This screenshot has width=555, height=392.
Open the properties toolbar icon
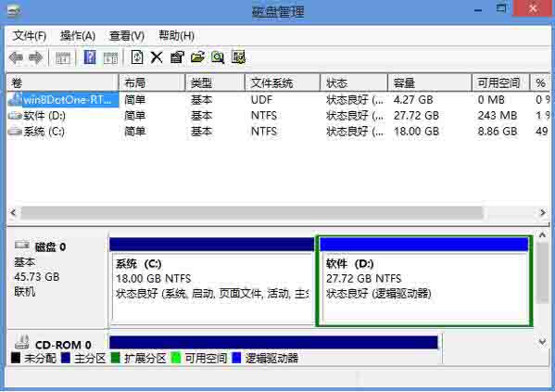(x=177, y=57)
